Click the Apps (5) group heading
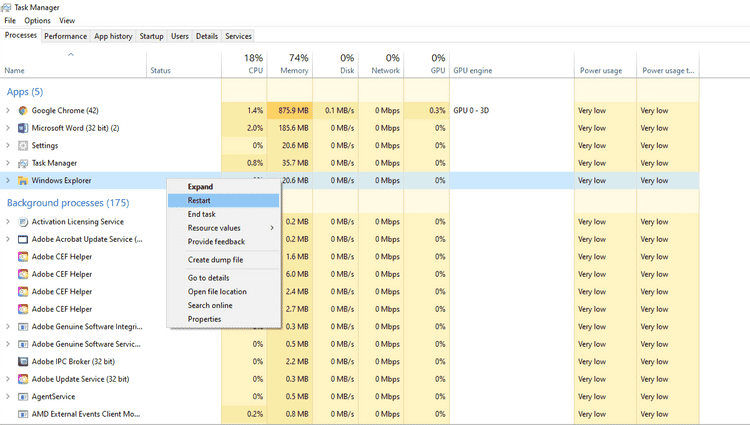The image size is (750, 425). pos(25,92)
